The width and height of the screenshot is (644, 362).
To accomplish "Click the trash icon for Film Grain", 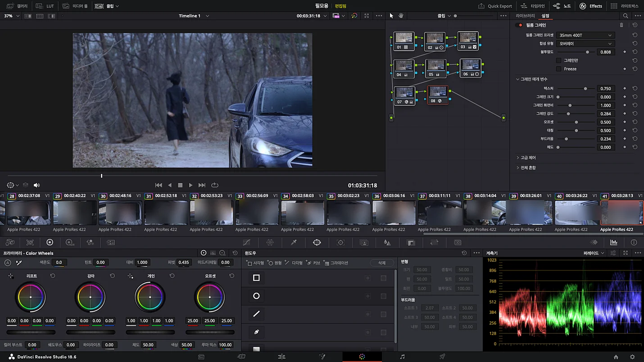I will pyautogui.click(x=621, y=25).
